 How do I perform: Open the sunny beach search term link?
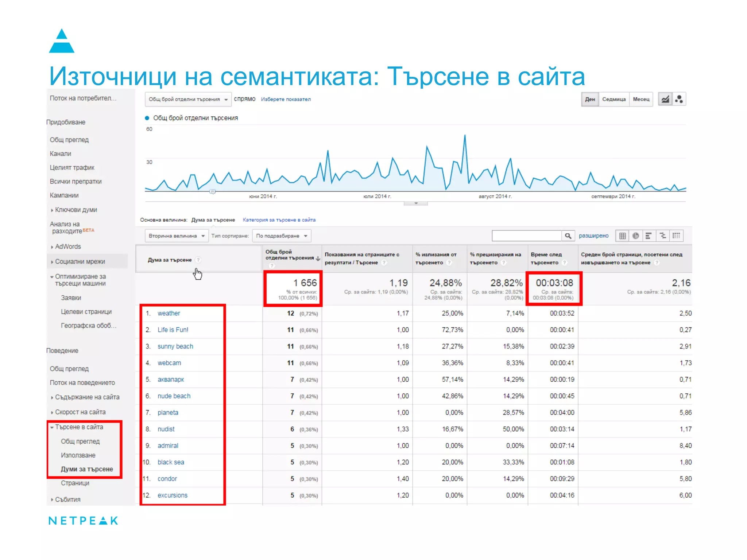175,347
